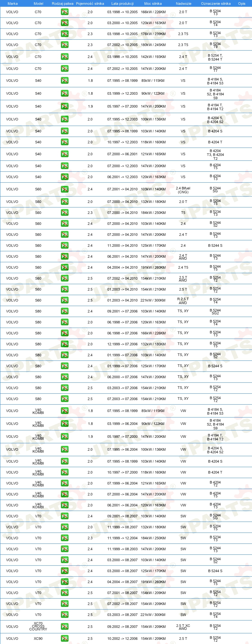Click the '2.5 T XC AWD' body cell
The image size is (252, 644).
coord(183,627)
